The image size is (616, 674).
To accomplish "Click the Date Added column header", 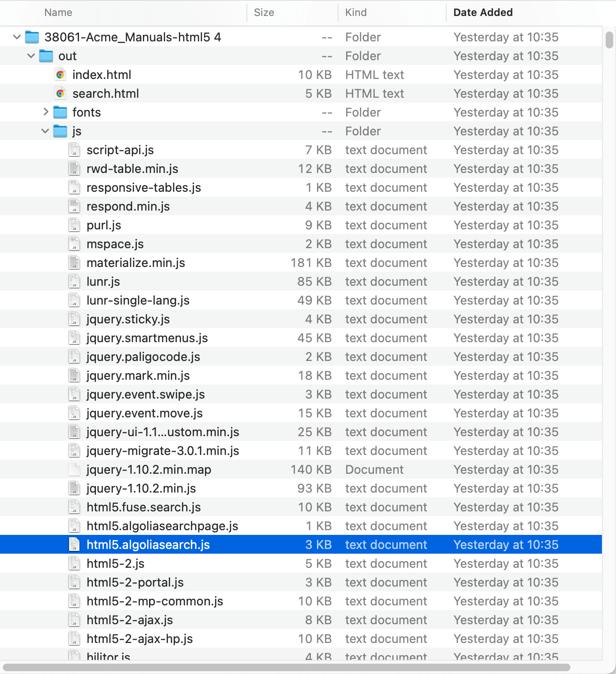I will click(483, 12).
